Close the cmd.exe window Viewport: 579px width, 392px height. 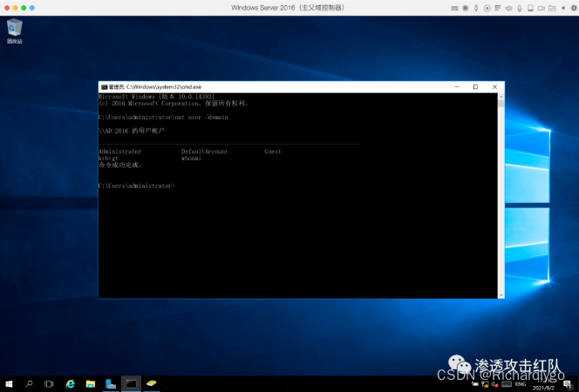(x=494, y=87)
